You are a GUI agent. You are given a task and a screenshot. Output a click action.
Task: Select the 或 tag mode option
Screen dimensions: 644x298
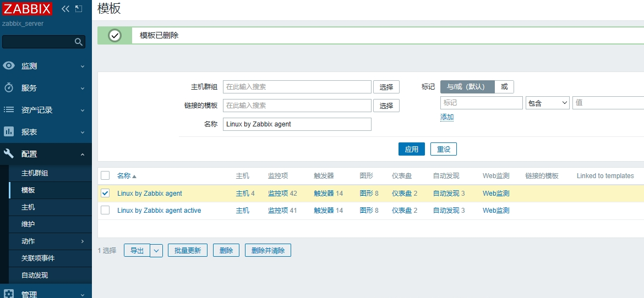(504, 86)
